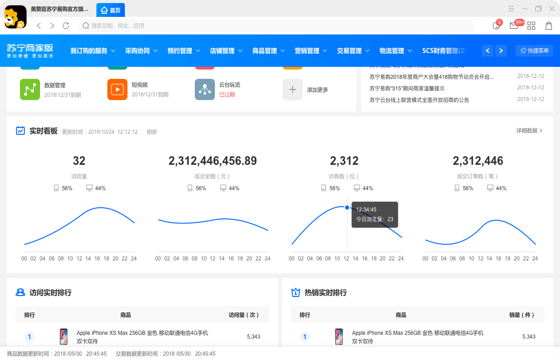The image size is (560, 361).
Task: Open the iPhone XS Max product in 访问实时排行
Action: 142,337
